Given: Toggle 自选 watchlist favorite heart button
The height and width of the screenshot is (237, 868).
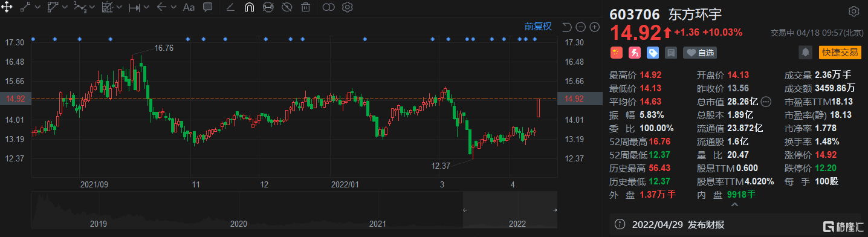Looking at the screenshot, I should [x=700, y=53].
